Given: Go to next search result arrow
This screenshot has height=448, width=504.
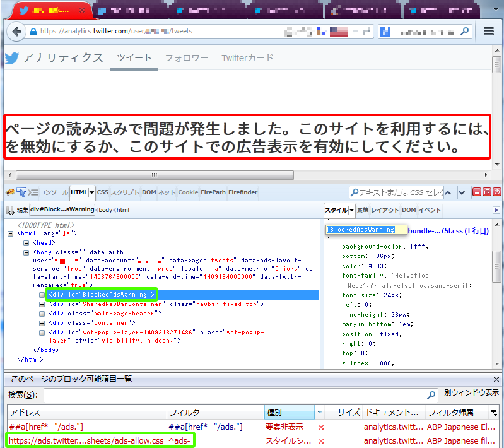Looking at the screenshot, I should [x=462, y=192].
